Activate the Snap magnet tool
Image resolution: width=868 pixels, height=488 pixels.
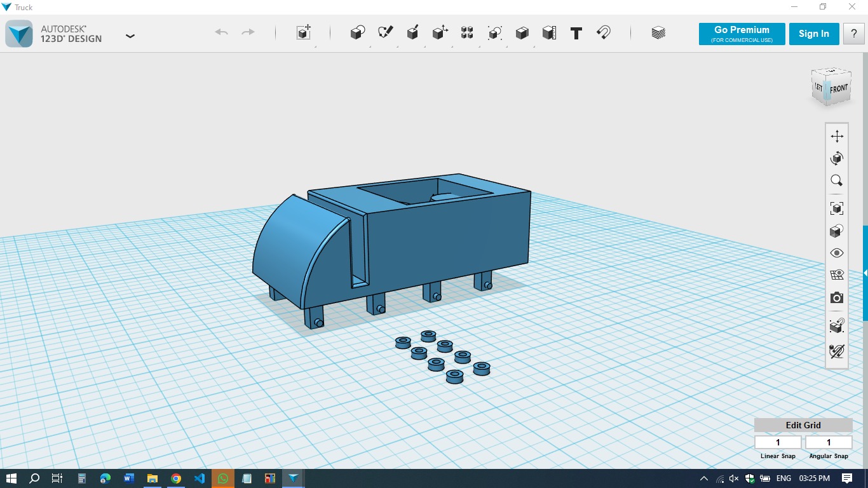coord(604,32)
